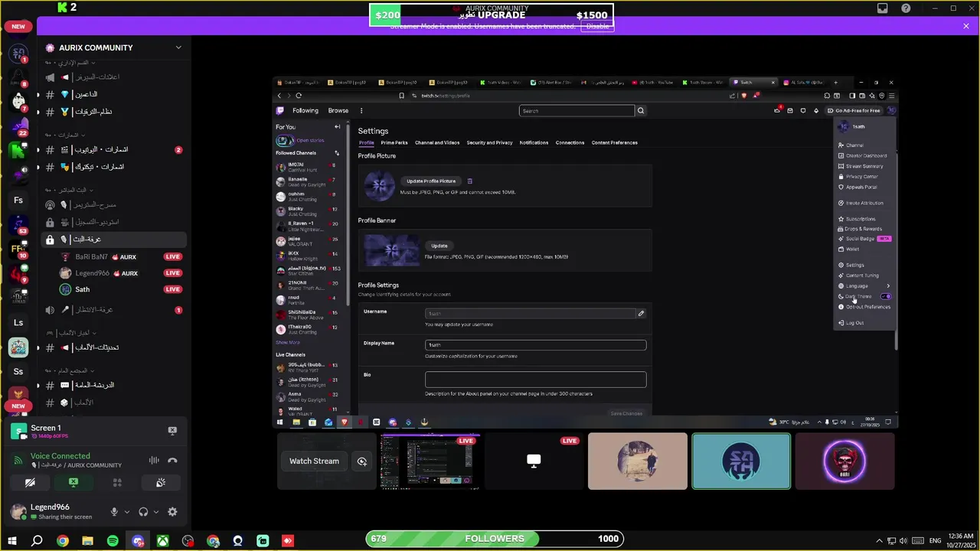Open Twitch Browse in the shared stream

[x=338, y=111]
